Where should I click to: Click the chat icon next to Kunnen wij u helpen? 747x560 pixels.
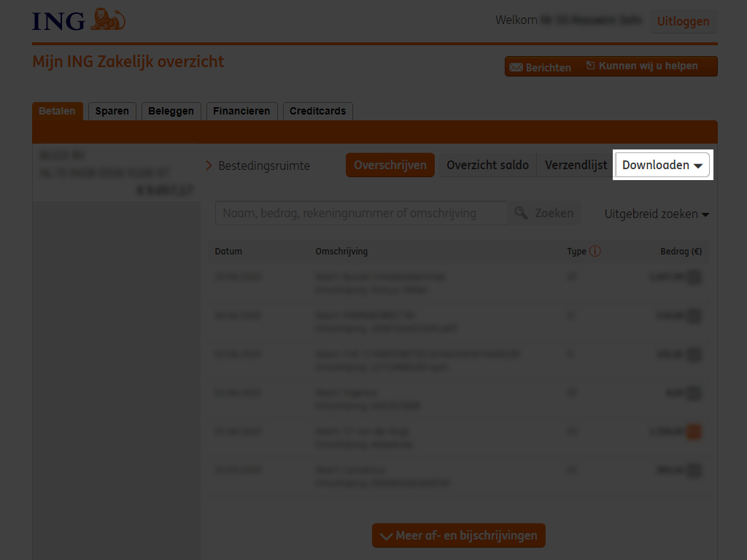tap(590, 65)
